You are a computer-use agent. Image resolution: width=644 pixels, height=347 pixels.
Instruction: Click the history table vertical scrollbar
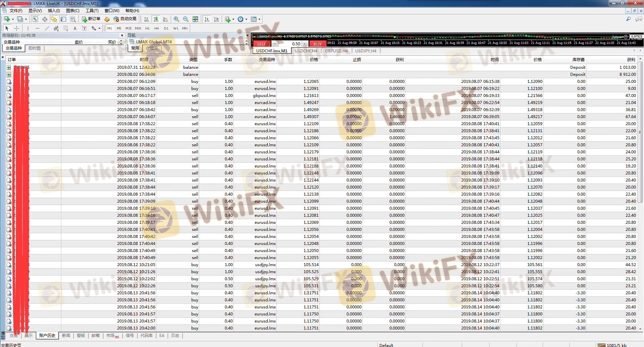pos(640,195)
